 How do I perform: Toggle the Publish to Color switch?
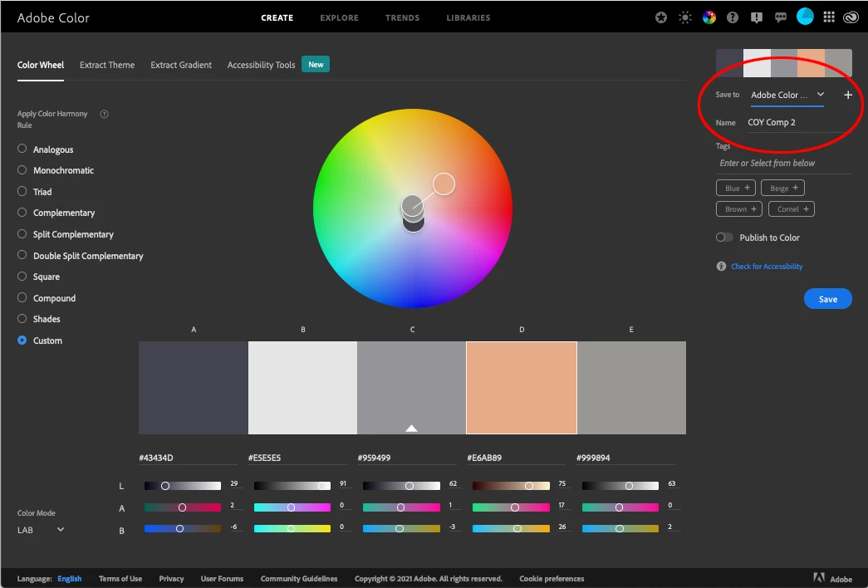[x=724, y=238]
